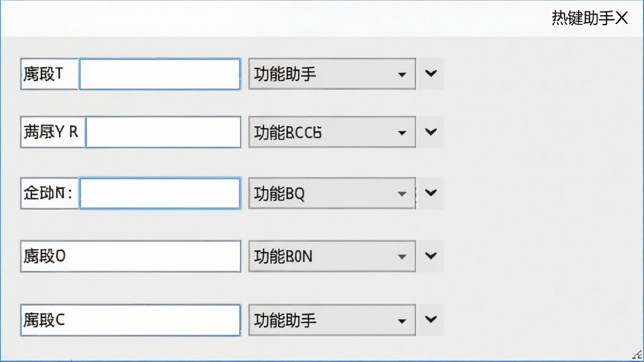644x362 pixels.
Task: Close the 热键助手 window
Action: [622, 18]
